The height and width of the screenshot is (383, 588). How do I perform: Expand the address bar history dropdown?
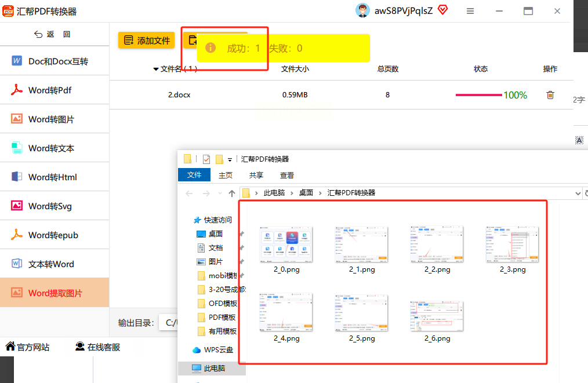[x=578, y=194]
